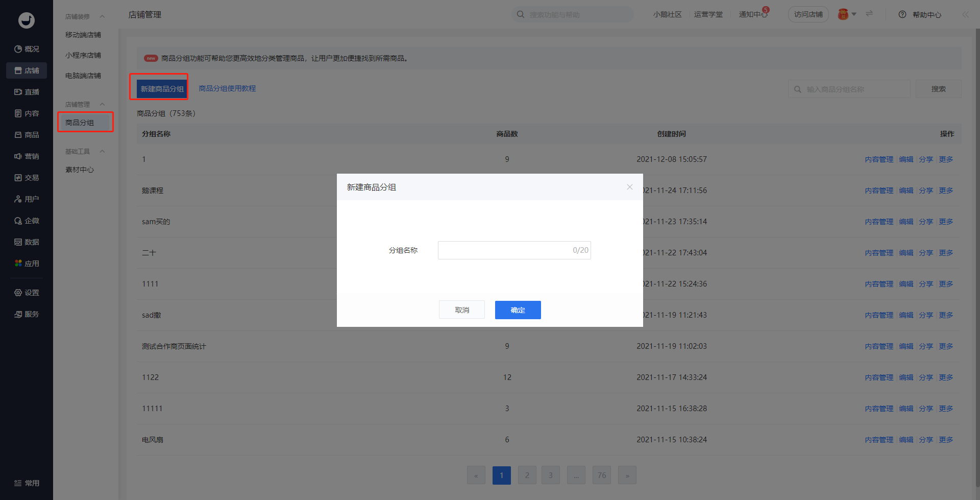Click the 应用 apps colorful icon
The width and height of the screenshot is (980, 500).
coord(18,264)
